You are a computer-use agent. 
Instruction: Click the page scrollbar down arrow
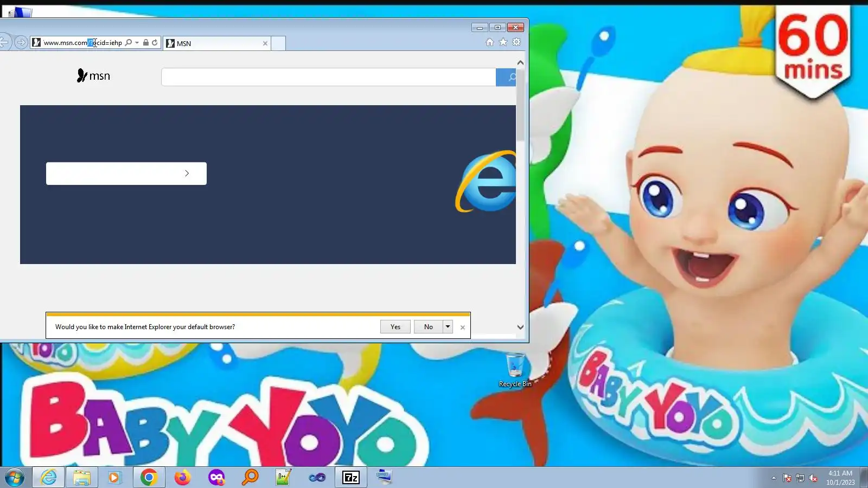521,327
